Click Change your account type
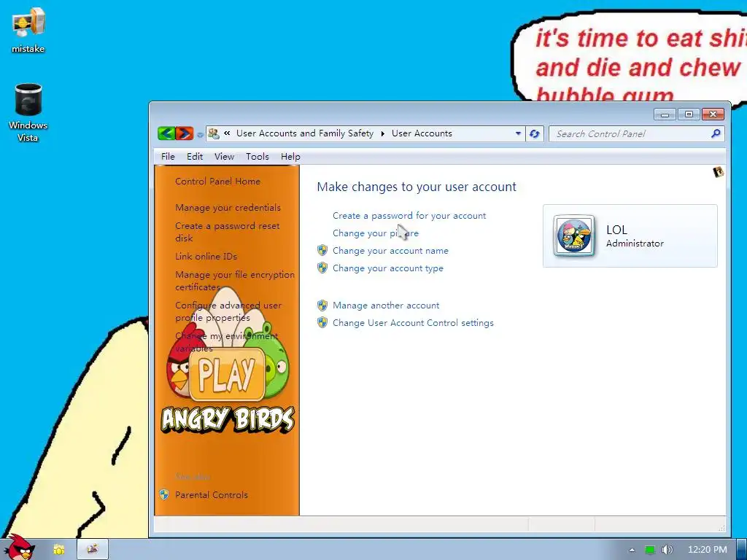 388,268
